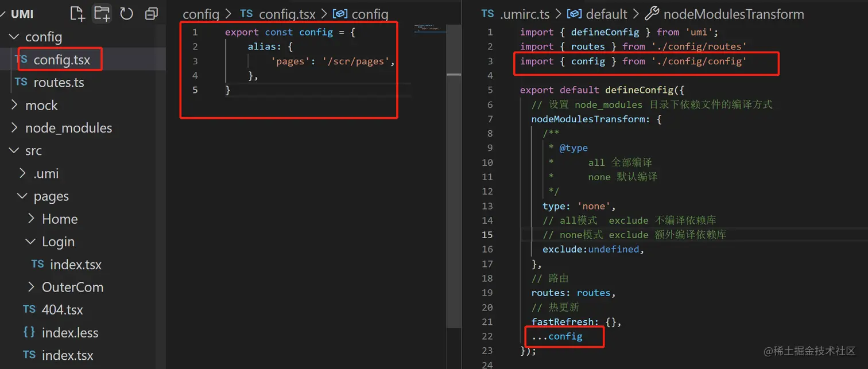The image size is (868, 369).
Task: Open routes.ts in the file tree
Action: 59,83
